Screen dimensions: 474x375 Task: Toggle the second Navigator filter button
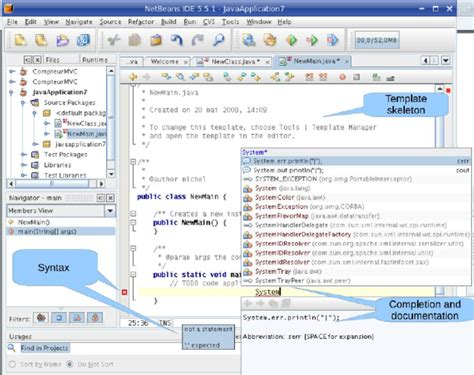point(59,318)
